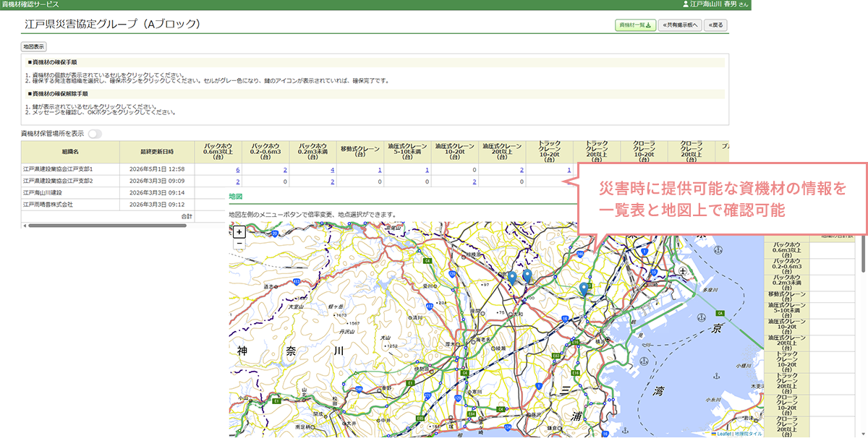The height and width of the screenshot is (441, 868).
Task: Click the table's horizontal scrollbar thumb
Action: tap(107, 226)
